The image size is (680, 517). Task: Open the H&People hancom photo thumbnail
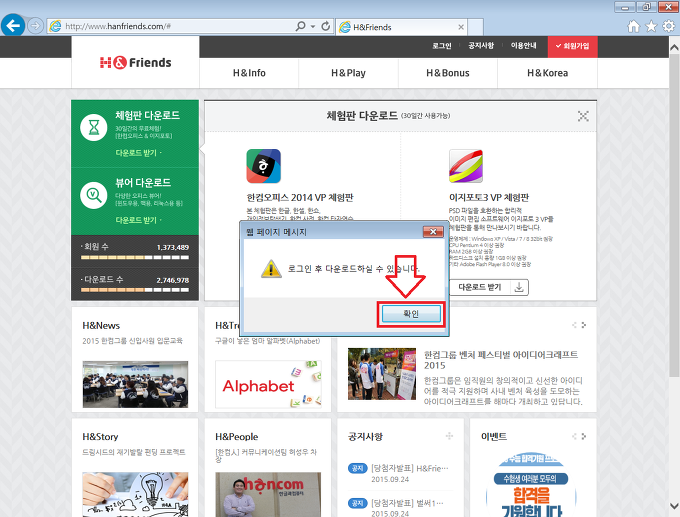coord(268,494)
